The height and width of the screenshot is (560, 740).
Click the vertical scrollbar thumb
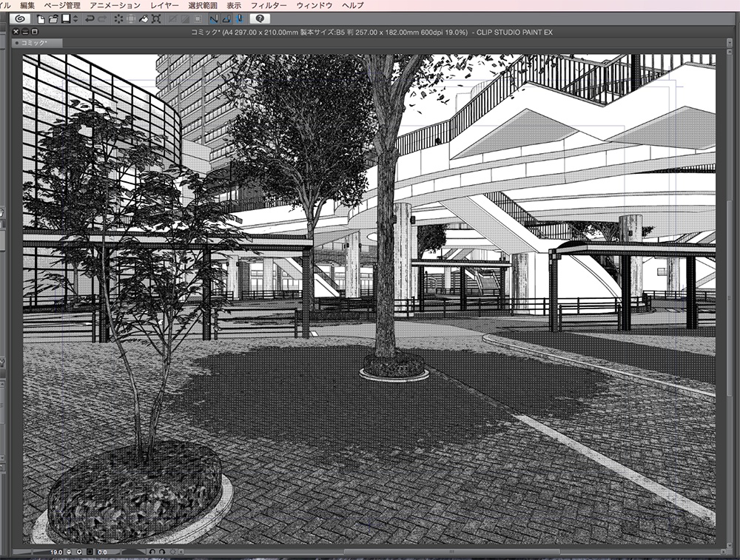(x=730, y=297)
